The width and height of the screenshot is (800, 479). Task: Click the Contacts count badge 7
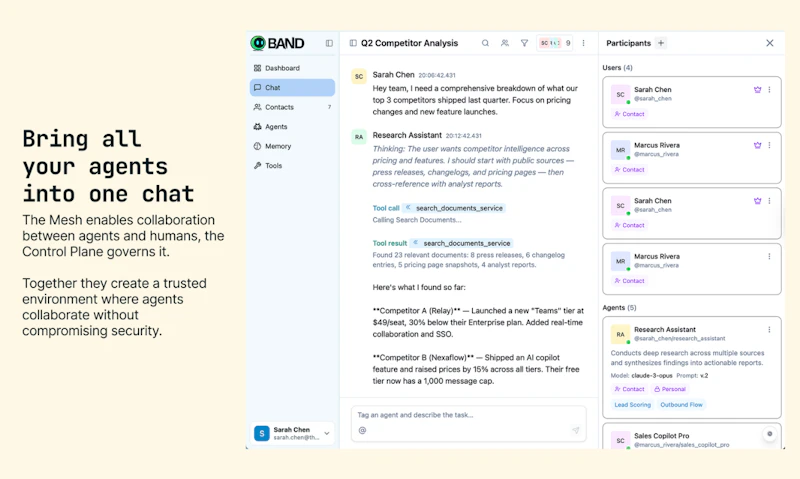point(329,107)
